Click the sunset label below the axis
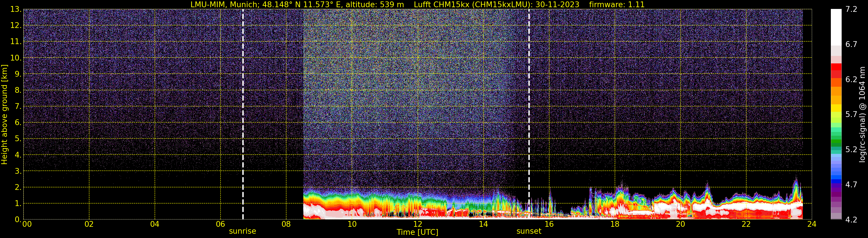 click(x=529, y=231)
